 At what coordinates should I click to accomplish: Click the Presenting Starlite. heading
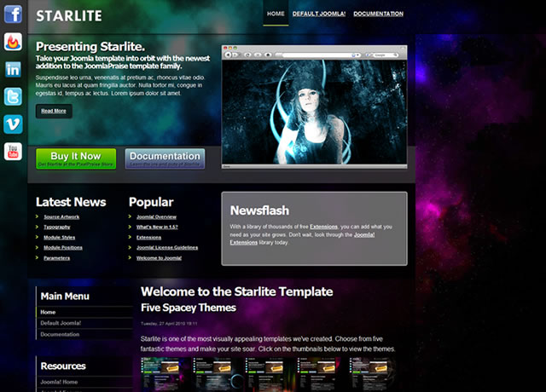[x=90, y=46]
